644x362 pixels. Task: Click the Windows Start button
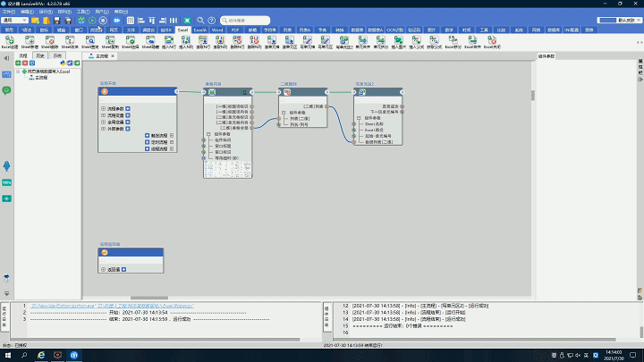[x=7, y=356]
